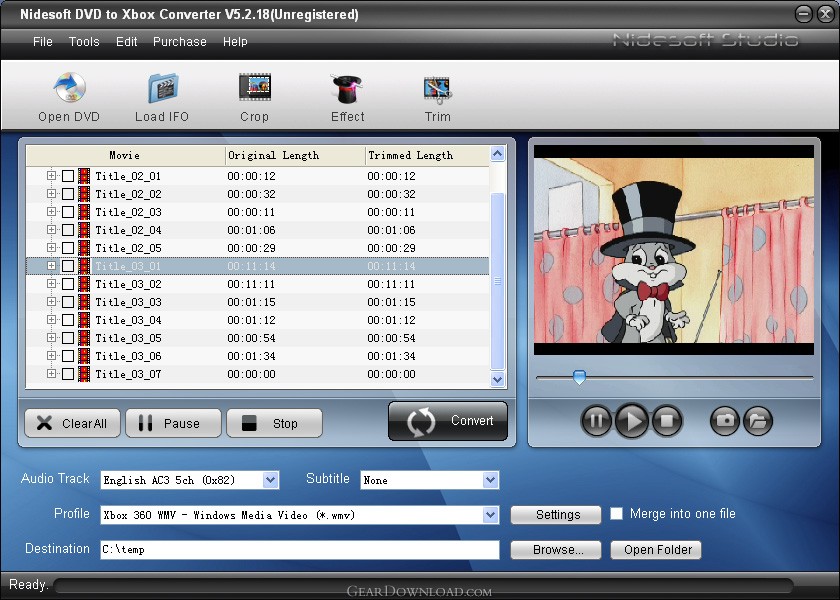Expand the Title_02_03 tree node
840x600 pixels.
click(51, 212)
